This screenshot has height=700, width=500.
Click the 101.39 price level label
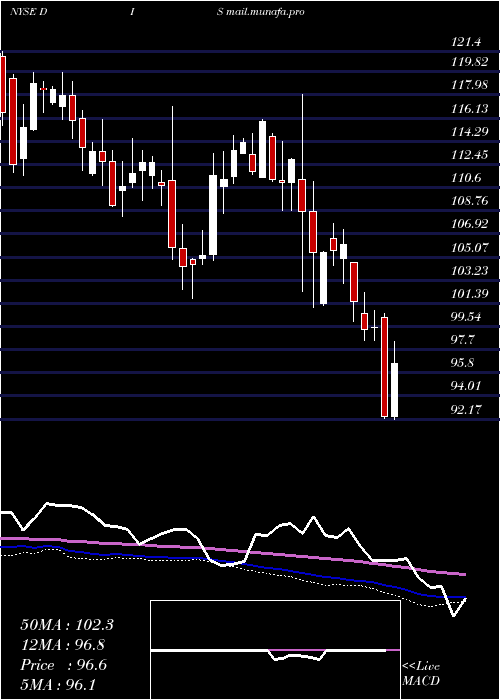point(470,294)
